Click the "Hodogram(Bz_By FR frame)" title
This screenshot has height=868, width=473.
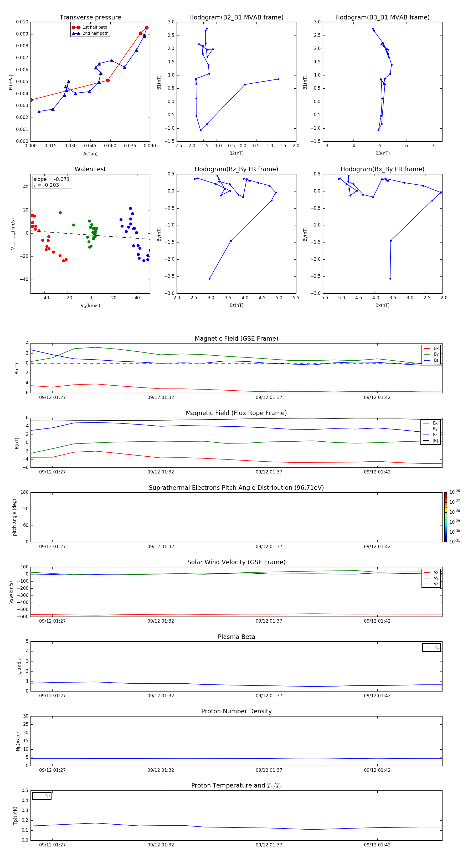[x=236, y=169]
